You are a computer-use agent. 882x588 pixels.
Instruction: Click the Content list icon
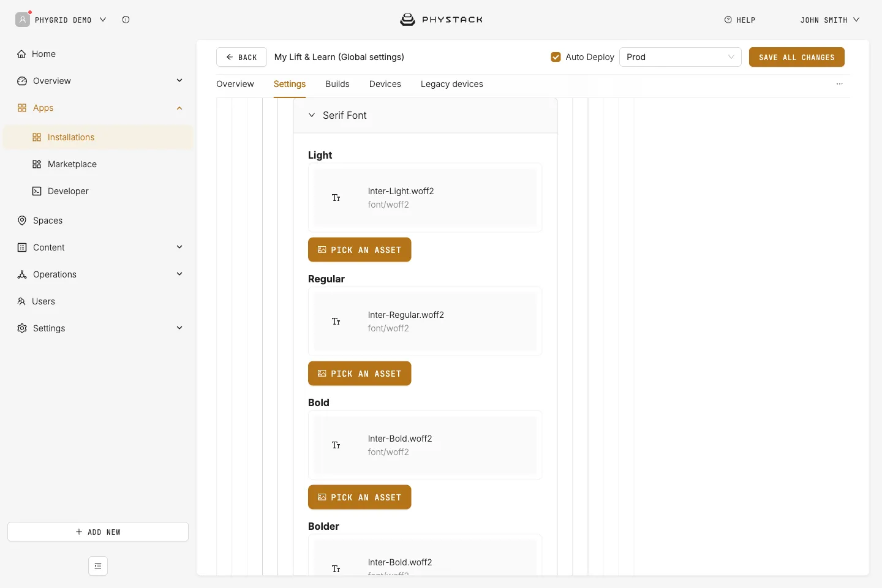(22, 247)
